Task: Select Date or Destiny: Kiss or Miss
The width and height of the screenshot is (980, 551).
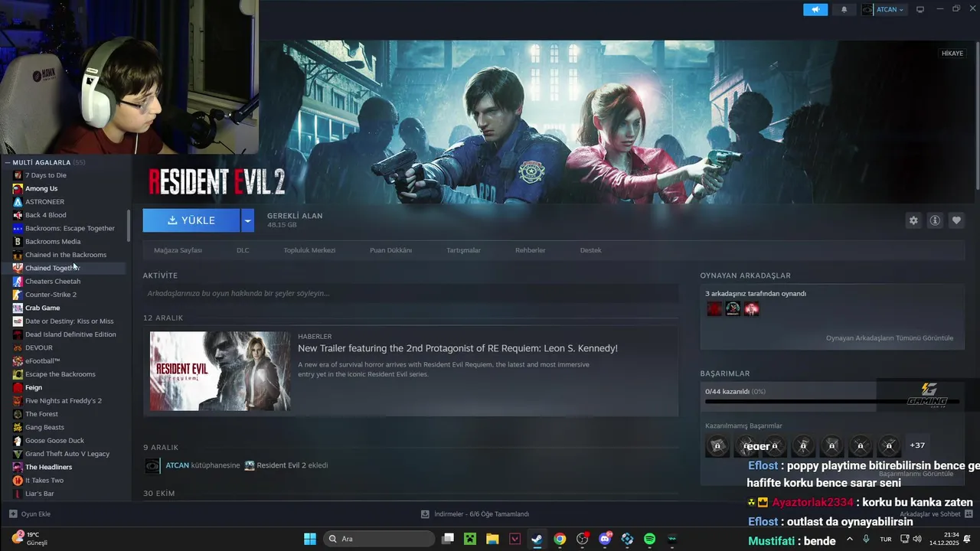Action: coord(69,321)
